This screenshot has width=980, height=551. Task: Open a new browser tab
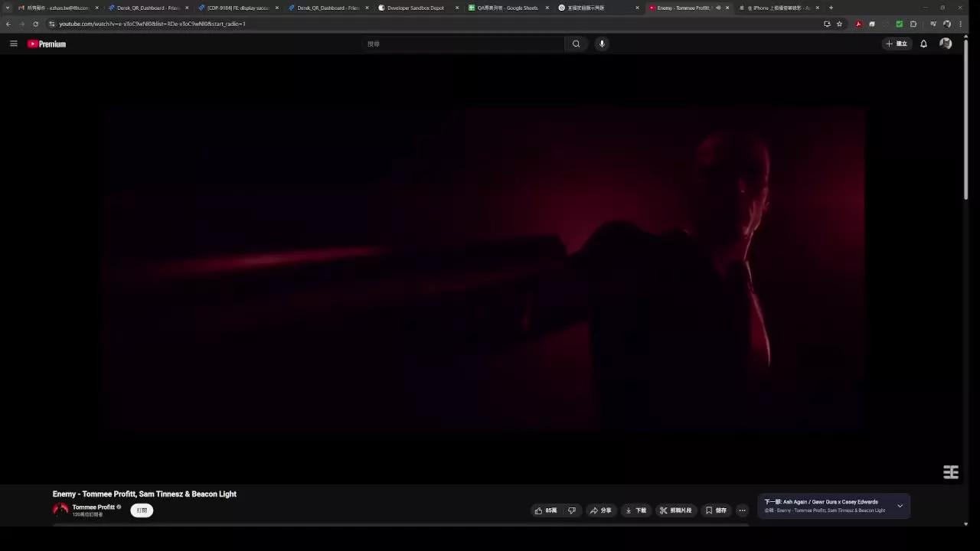pyautogui.click(x=831, y=8)
